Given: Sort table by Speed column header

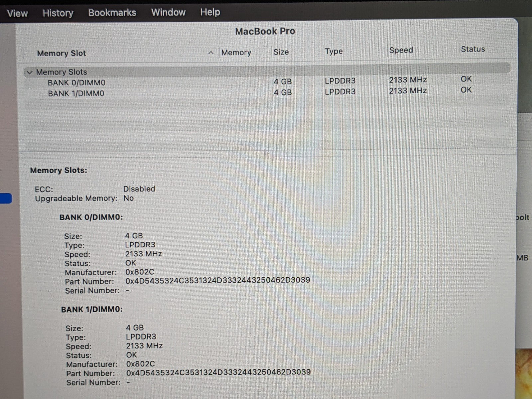Looking at the screenshot, I should [x=401, y=50].
